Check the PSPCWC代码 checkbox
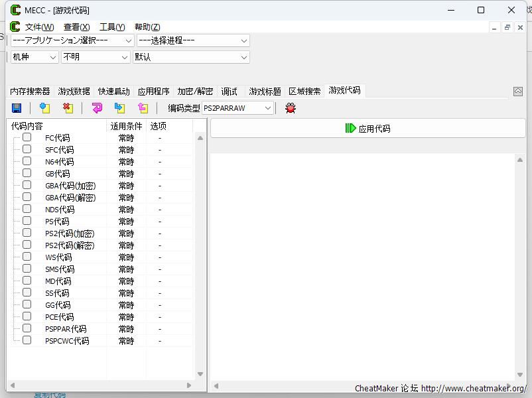Screen dimensions: 532x398 coord(27,340)
